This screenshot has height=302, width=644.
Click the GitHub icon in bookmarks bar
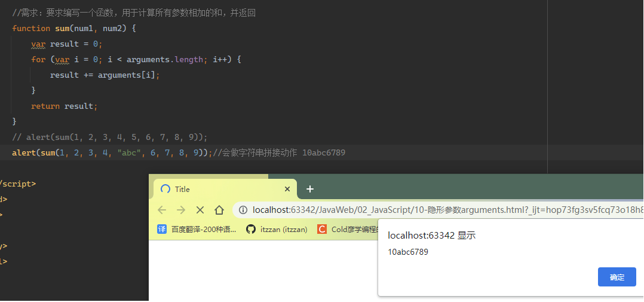pos(250,229)
